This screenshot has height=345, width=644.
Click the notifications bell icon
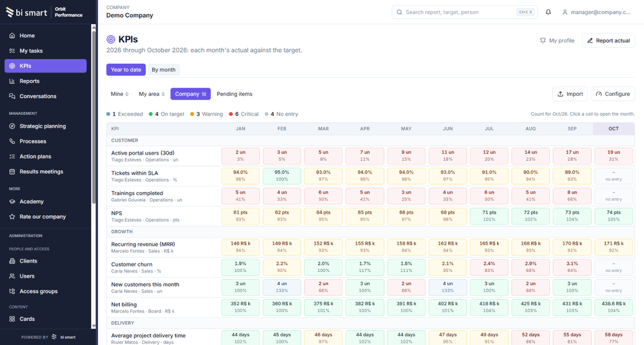549,12
